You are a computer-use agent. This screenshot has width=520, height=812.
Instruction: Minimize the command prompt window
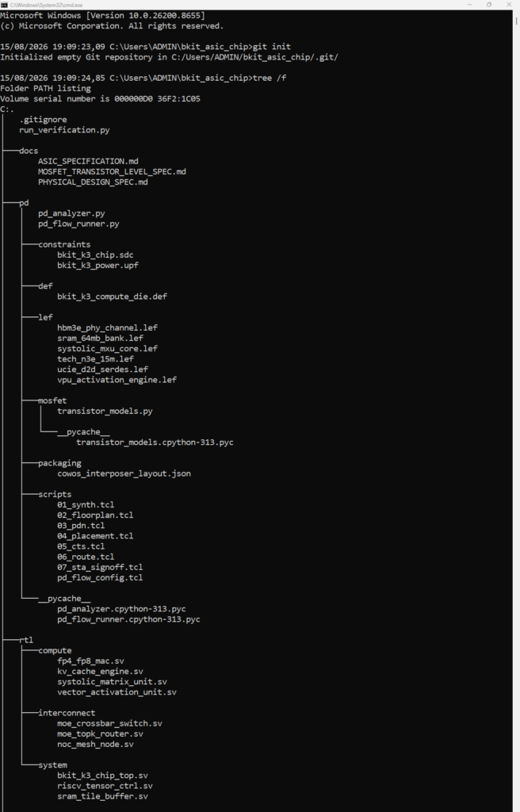470,5
